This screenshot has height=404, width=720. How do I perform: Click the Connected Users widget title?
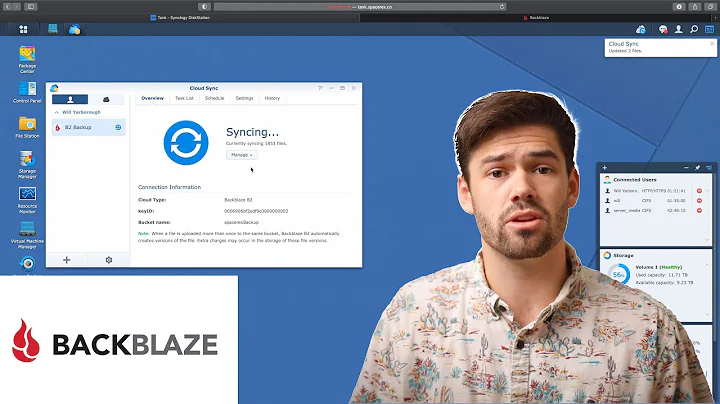(x=635, y=180)
